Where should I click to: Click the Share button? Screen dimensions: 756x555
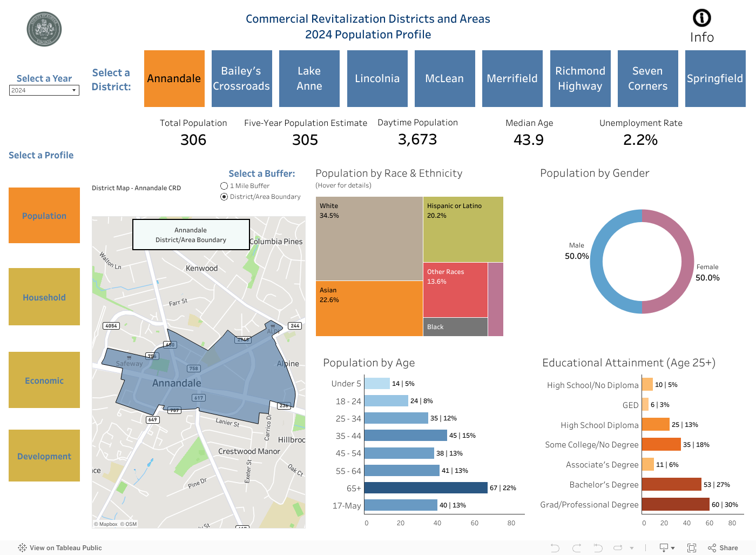tap(724, 547)
